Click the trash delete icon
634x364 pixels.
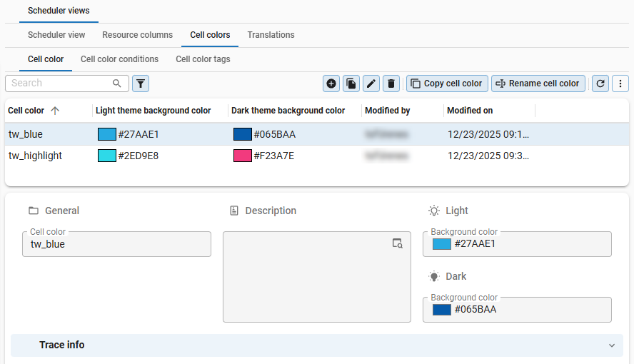pyautogui.click(x=391, y=84)
